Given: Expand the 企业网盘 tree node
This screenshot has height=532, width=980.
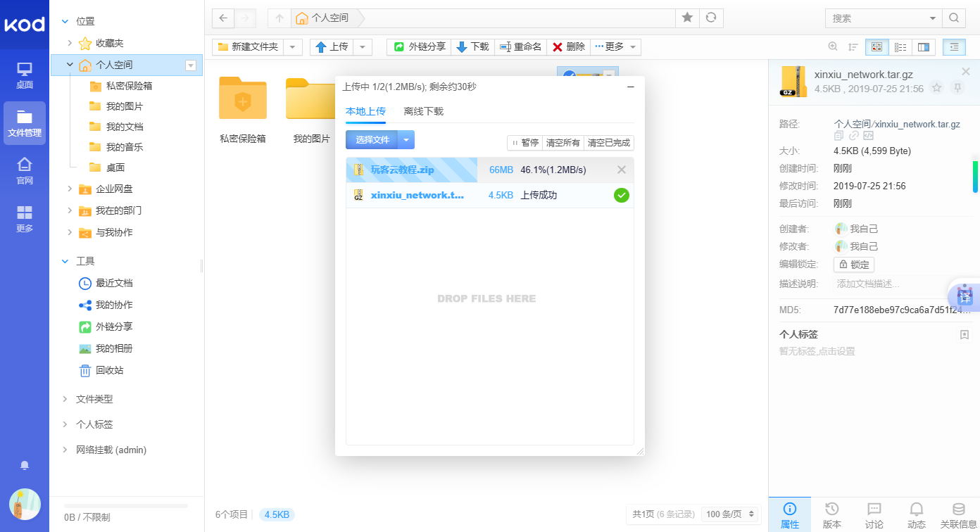Looking at the screenshot, I should click(69, 189).
